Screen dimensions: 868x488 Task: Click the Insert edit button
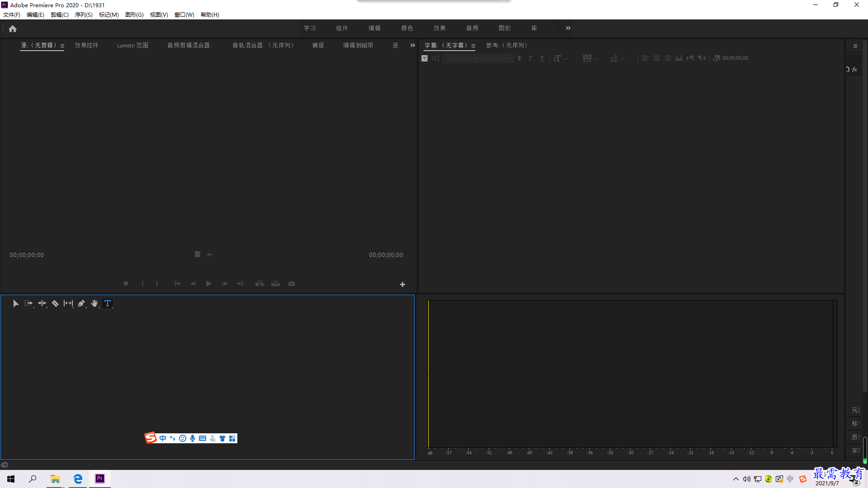point(259,284)
